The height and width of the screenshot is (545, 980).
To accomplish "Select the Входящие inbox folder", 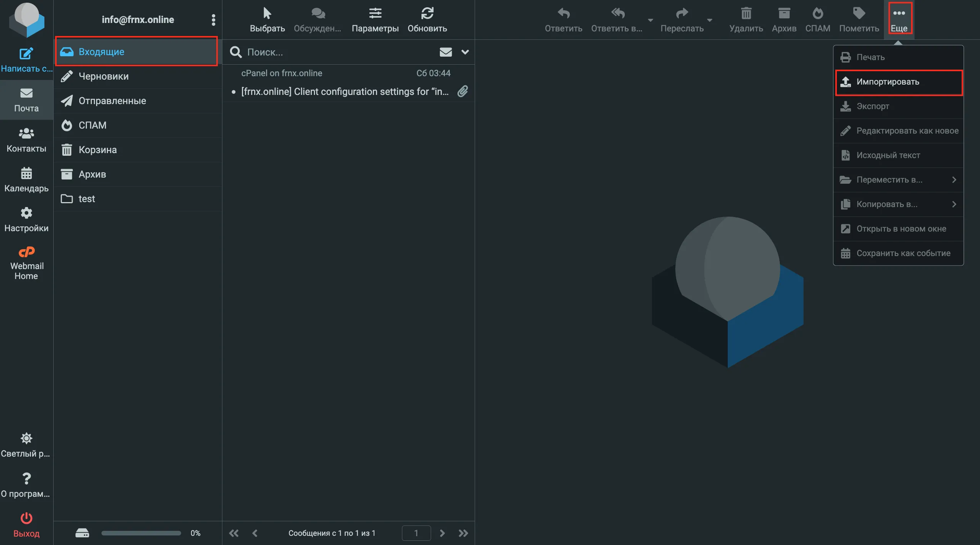I will (x=137, y=52).
